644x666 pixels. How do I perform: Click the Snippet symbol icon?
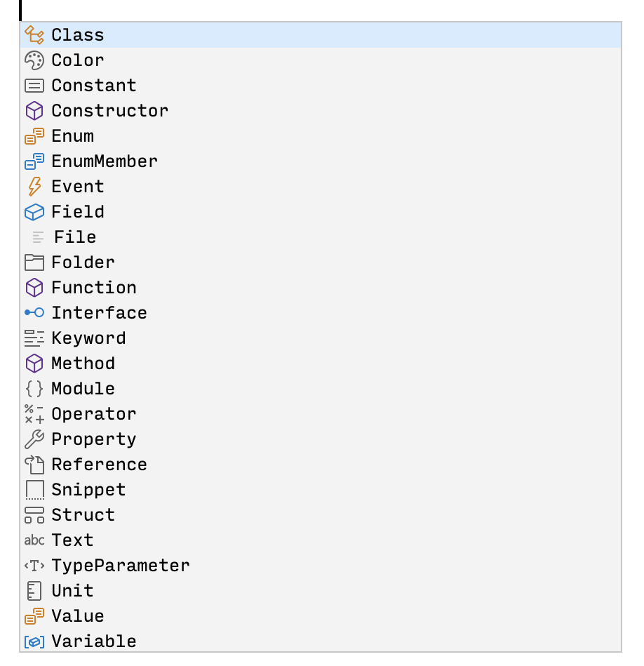click(x=34, y=489)
